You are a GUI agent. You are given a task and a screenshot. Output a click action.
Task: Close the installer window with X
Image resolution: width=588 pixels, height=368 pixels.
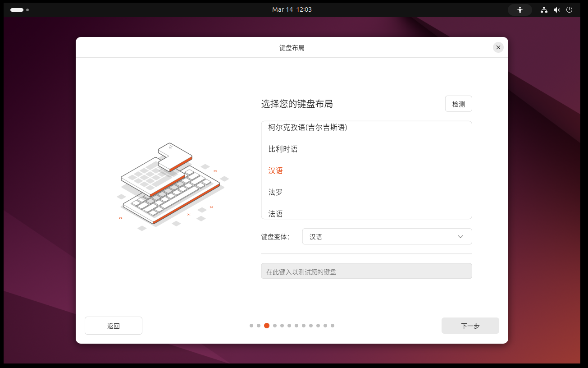pos(498,47)
